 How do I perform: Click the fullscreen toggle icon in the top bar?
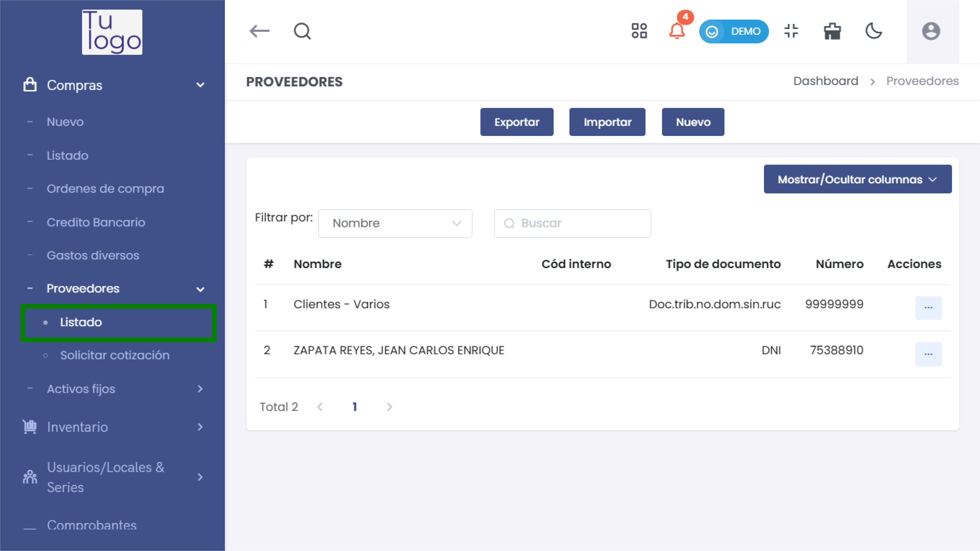(x=791, y=31)
